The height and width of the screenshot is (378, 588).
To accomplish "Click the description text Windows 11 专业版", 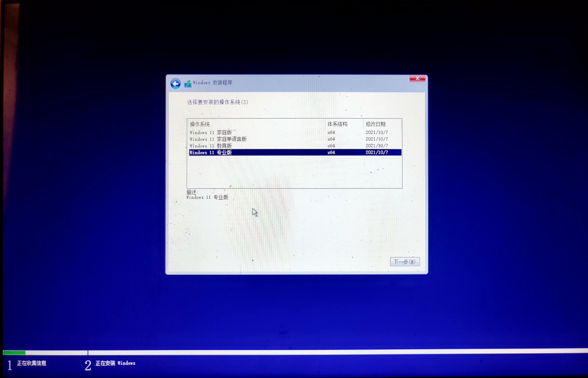I will (208, 197).
